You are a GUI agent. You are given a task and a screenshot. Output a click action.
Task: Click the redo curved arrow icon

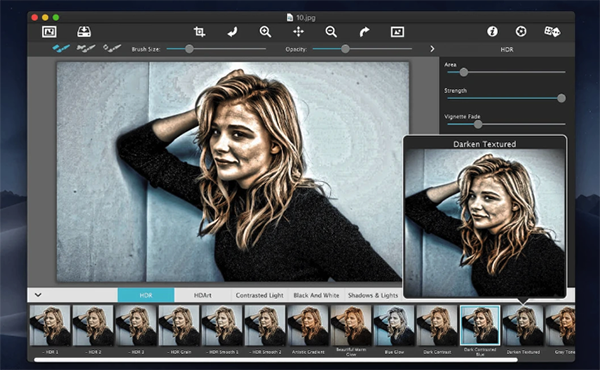(x=364, y=32)
